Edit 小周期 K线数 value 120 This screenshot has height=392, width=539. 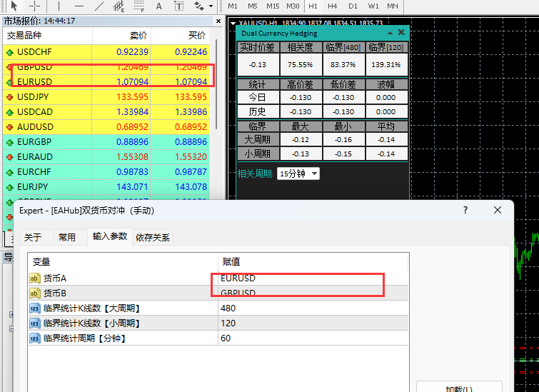pos(313,323)
